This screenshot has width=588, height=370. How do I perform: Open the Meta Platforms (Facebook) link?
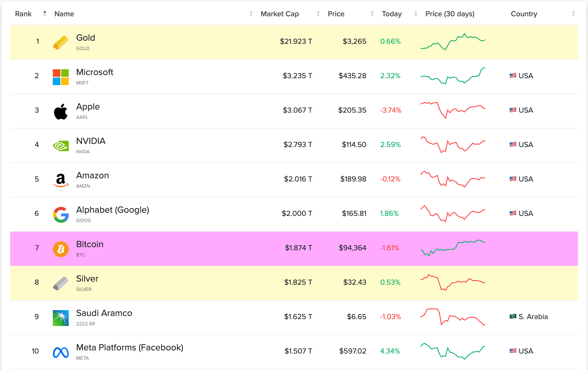click(x=129, y=347)
